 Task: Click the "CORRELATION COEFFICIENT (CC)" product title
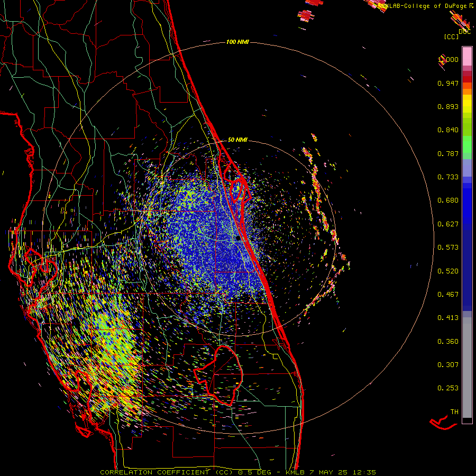[167, 472]
